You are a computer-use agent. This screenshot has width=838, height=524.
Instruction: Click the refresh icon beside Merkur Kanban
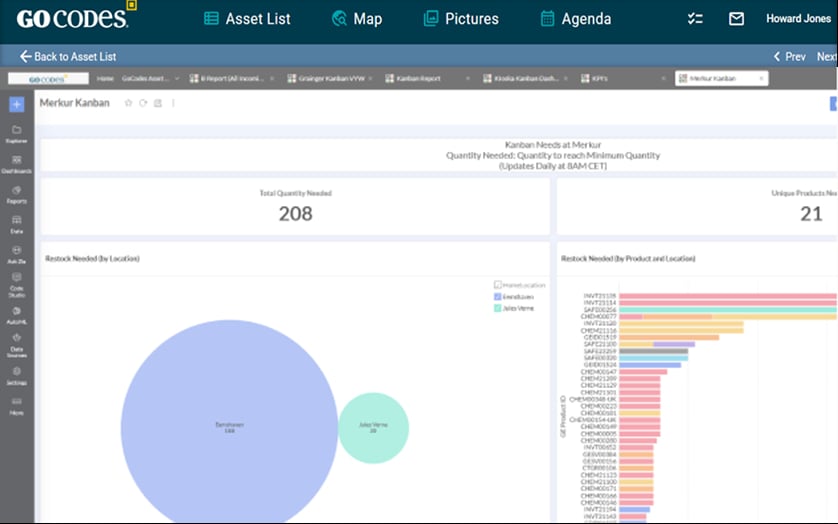point(143,103)
